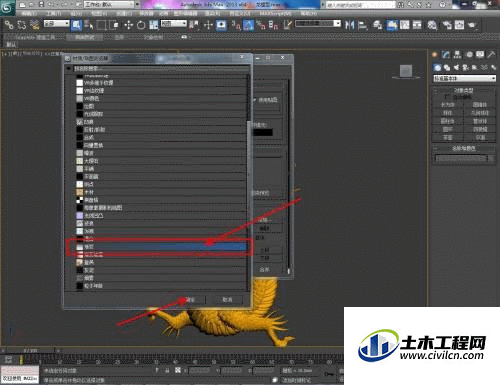Open Edit Named Selection Sets
The width and height of the screenshot is (500, 385).
pos(288,25)
